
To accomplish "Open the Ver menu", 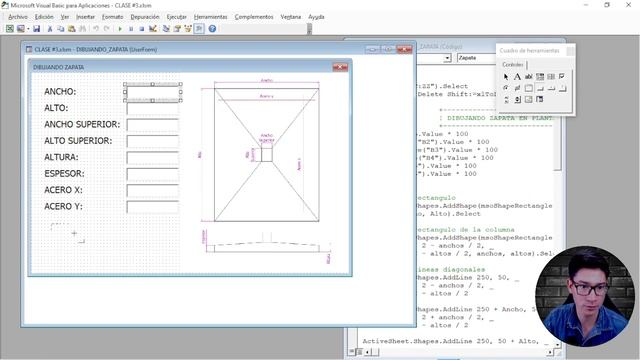I will [x=64, y=17].
